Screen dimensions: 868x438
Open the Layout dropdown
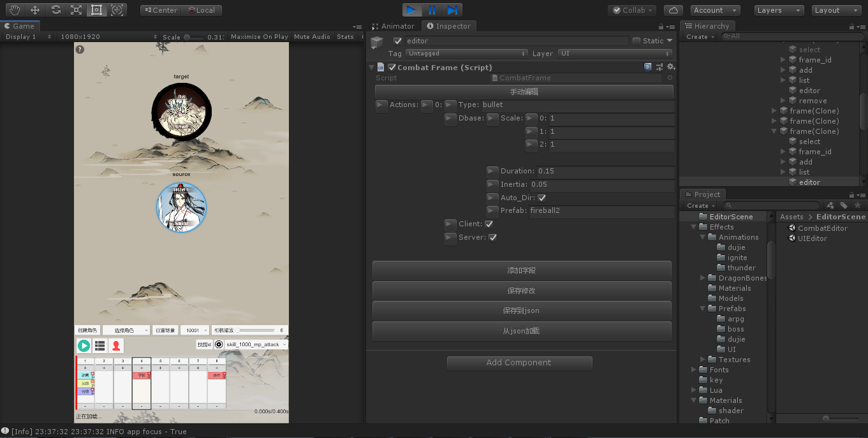tap(837, 10)
